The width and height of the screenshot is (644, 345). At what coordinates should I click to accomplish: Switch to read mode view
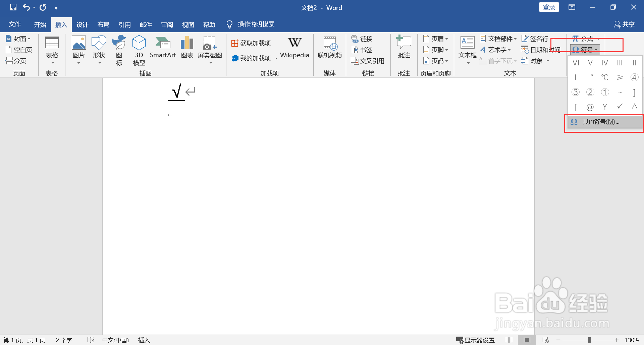click(x=509, y=340)
